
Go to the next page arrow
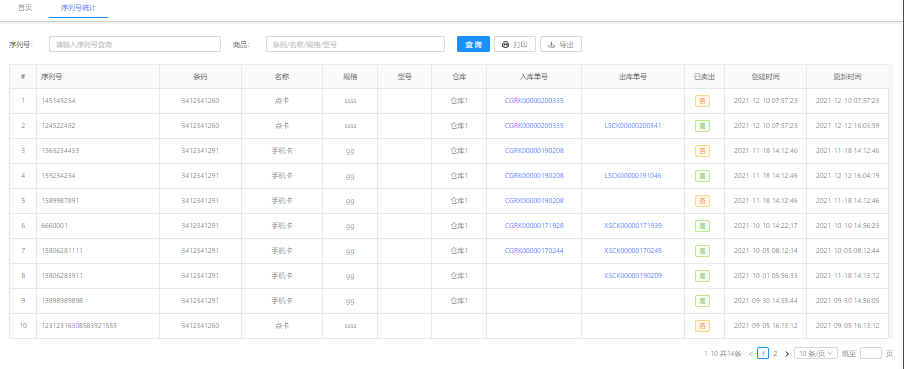(x=787, y=353)
